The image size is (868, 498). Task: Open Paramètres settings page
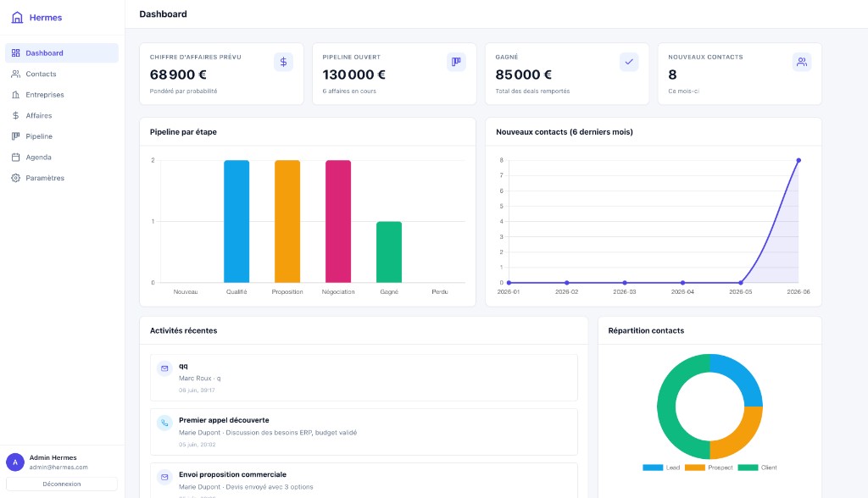tap(61, 178)
